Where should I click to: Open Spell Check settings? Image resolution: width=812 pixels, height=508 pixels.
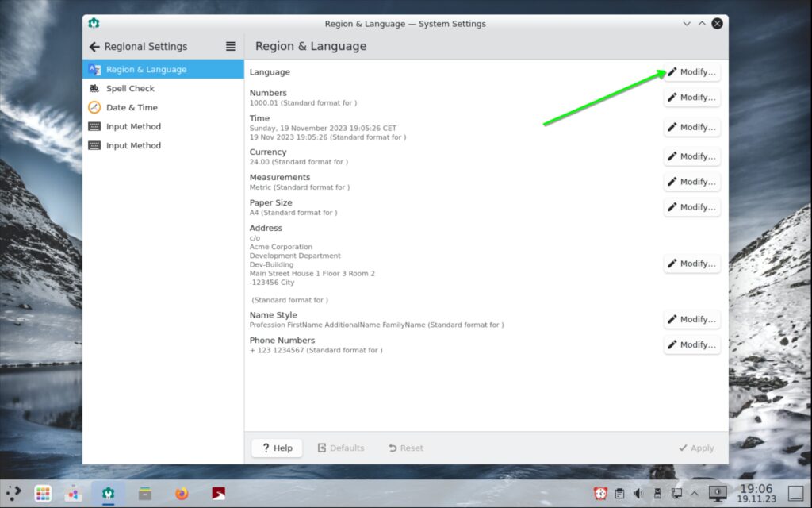pos(163,89)
